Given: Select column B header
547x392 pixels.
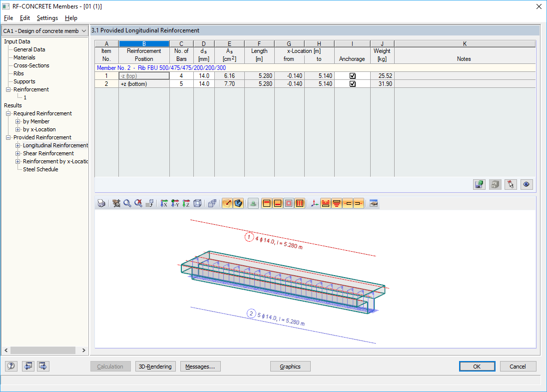Looking at the screenshot, I should (x=144, y=44).
